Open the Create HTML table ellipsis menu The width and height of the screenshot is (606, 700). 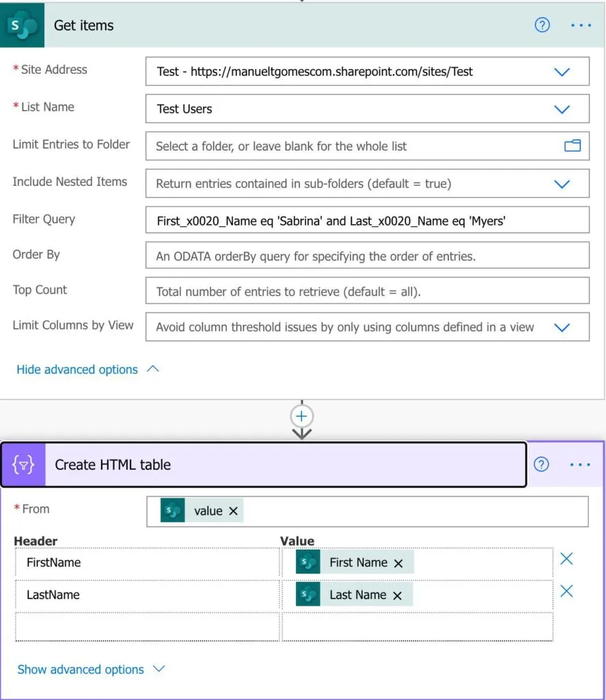coord(580,465)
